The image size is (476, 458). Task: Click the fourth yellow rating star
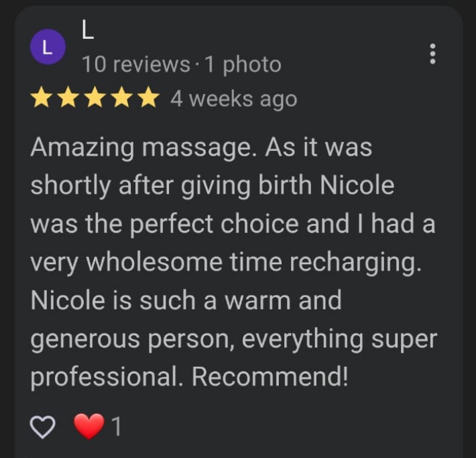(122, 97)
